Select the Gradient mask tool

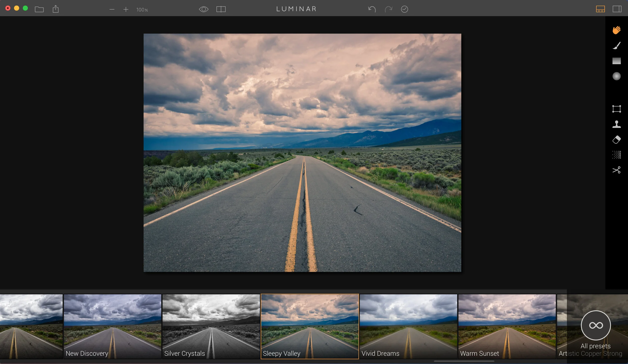pos(616,61)
